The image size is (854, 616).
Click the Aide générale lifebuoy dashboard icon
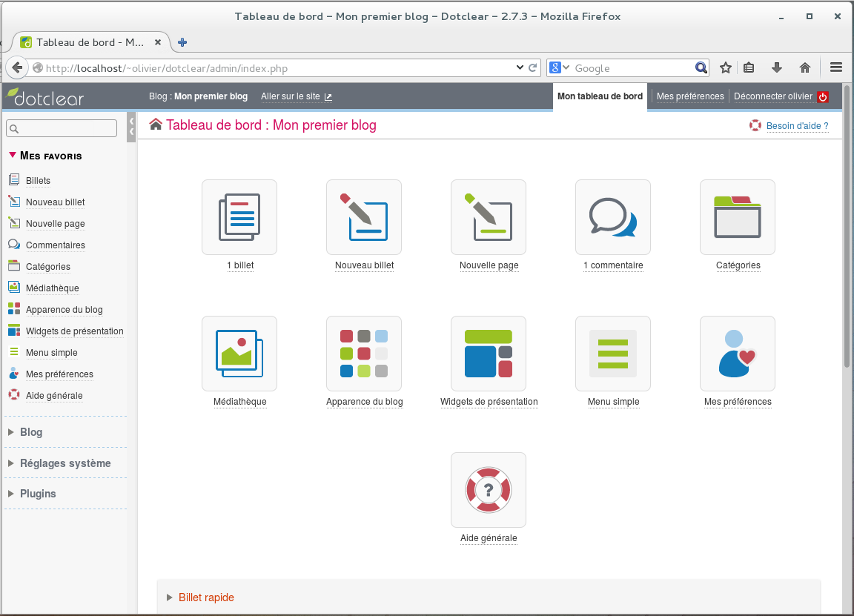click(x=488, y=490)
